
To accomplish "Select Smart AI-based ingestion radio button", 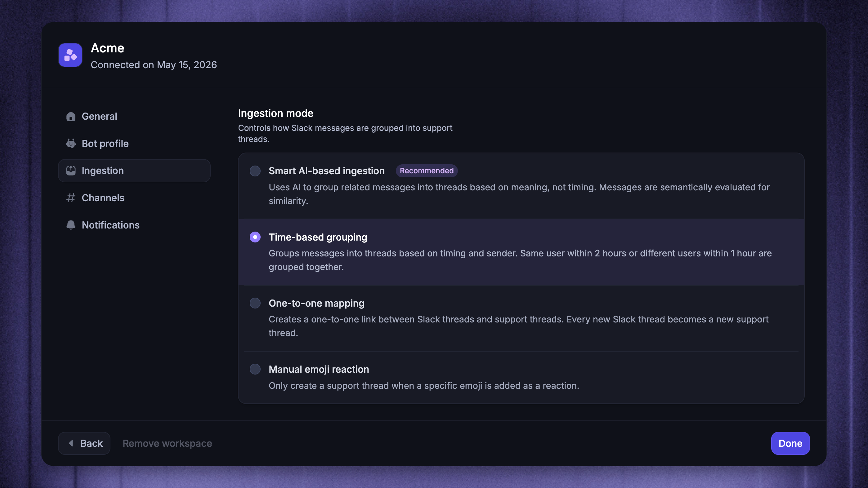I will tap(255, 171).
